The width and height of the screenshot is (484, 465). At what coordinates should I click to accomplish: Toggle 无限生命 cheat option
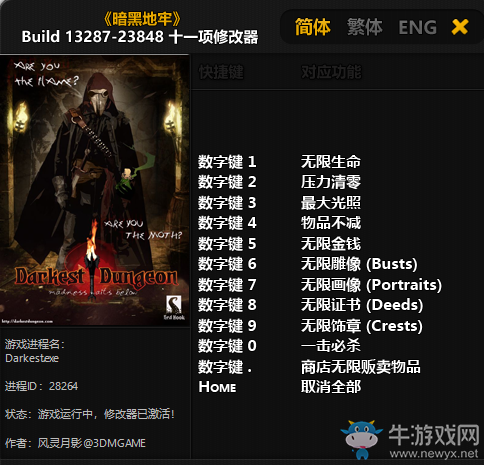[x=331, y=162]
